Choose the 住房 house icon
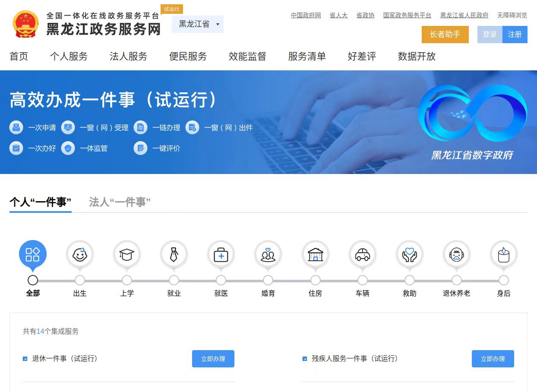This screenshot has width=537, height=392. coord(315,254)
